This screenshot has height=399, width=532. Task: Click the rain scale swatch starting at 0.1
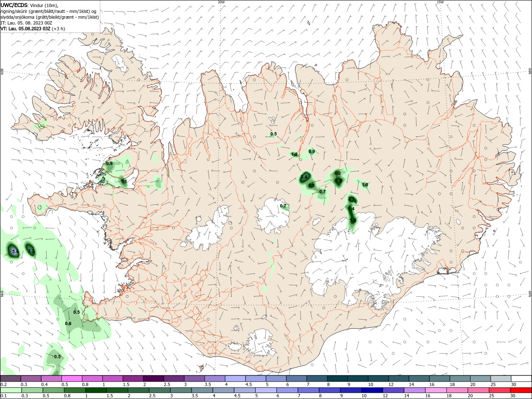(x=11, y=390)
